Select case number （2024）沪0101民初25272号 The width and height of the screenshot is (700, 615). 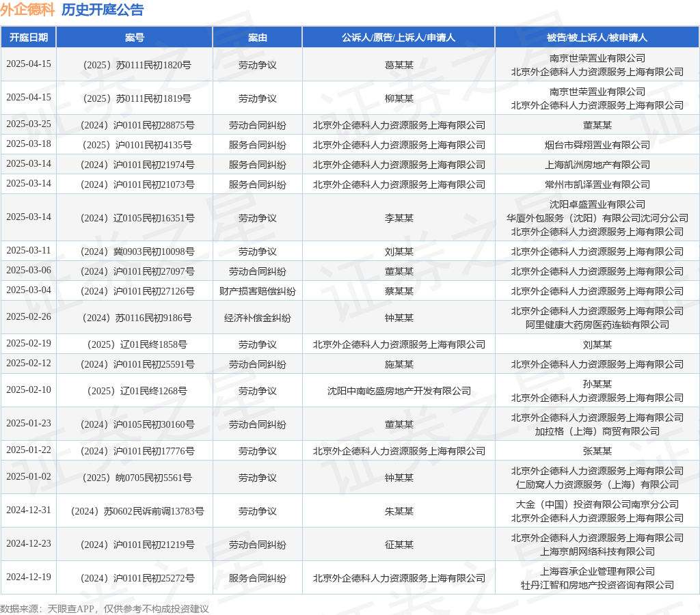[135, 578]
